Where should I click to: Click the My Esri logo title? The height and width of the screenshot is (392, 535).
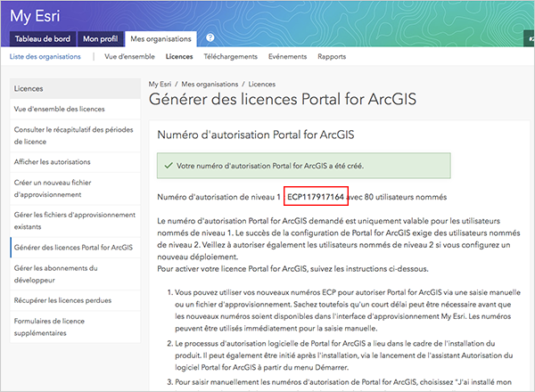click(x=35, y=16)
